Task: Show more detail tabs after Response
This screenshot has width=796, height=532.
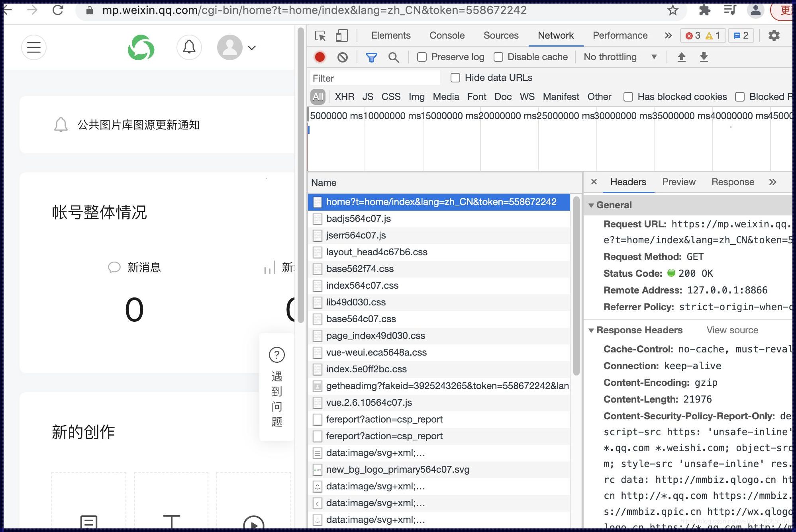Action: 773,182
